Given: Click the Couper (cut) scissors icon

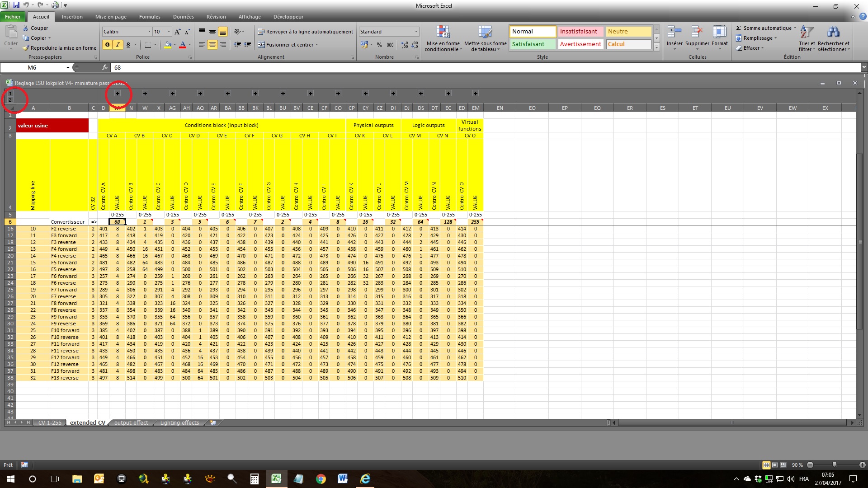Looking at the screenshot, I should tap(26, 28).
